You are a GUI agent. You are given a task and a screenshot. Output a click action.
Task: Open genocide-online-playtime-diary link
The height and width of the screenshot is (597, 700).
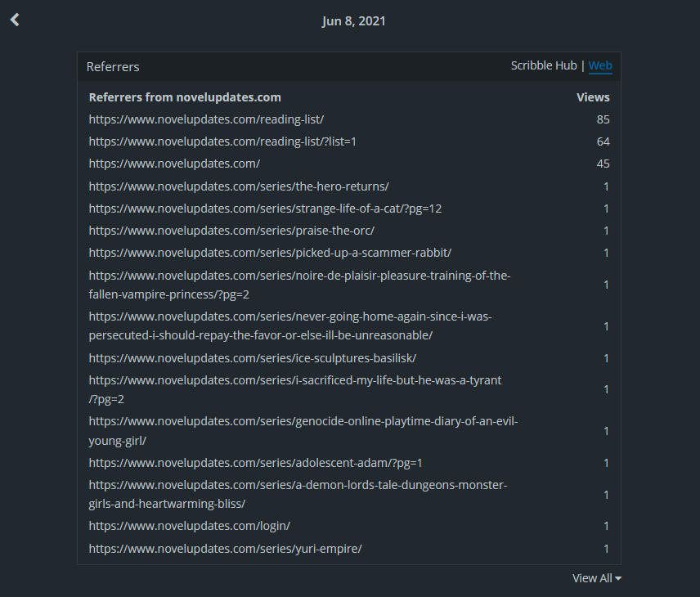pos(303,421)
